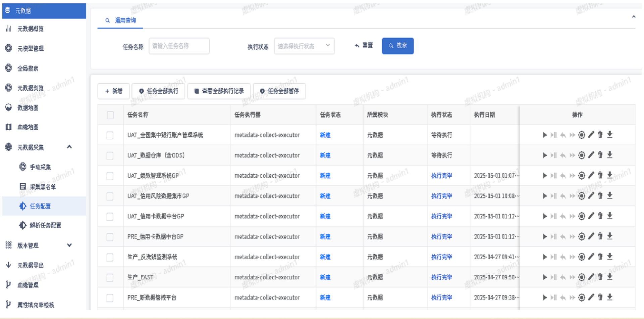Open 血缘管理 in the sidebar
Image resolution: width=644 pixels, height=319 pixels.
point(28,285)
